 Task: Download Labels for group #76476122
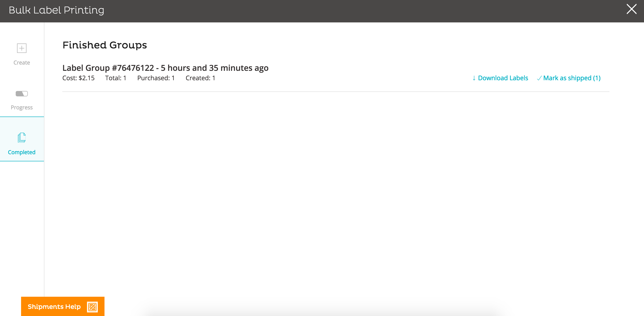pyautogui.click(x=503, y=78)
